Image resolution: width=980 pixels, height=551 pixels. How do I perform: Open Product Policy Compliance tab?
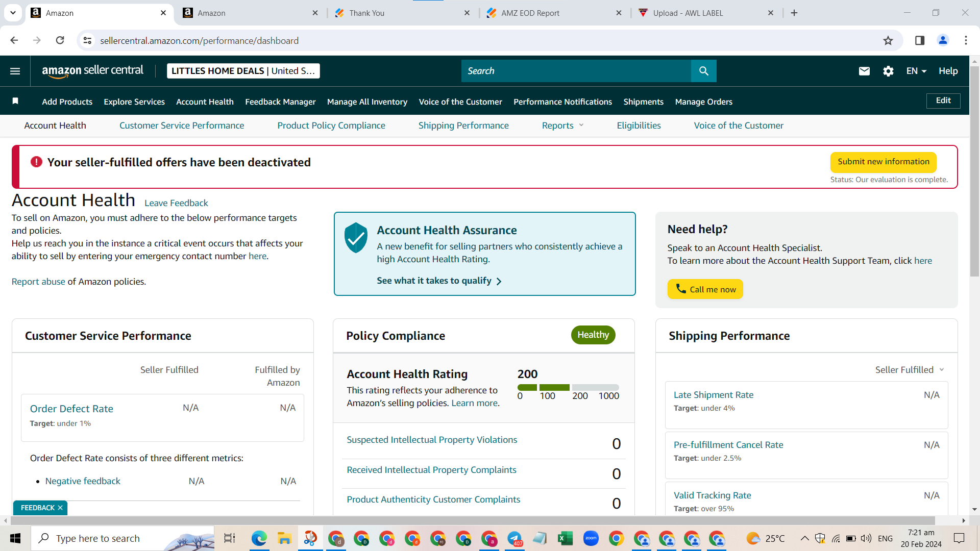click(x=331, y=126)
